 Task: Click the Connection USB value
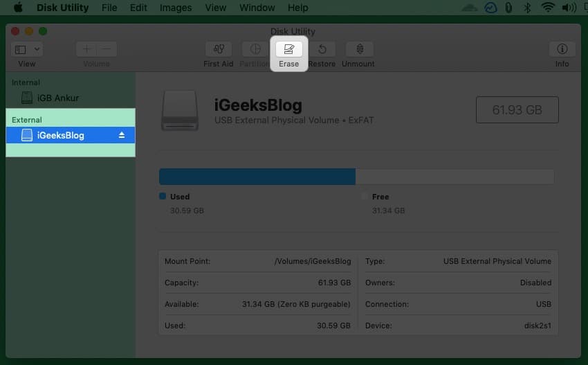point(543,304)
